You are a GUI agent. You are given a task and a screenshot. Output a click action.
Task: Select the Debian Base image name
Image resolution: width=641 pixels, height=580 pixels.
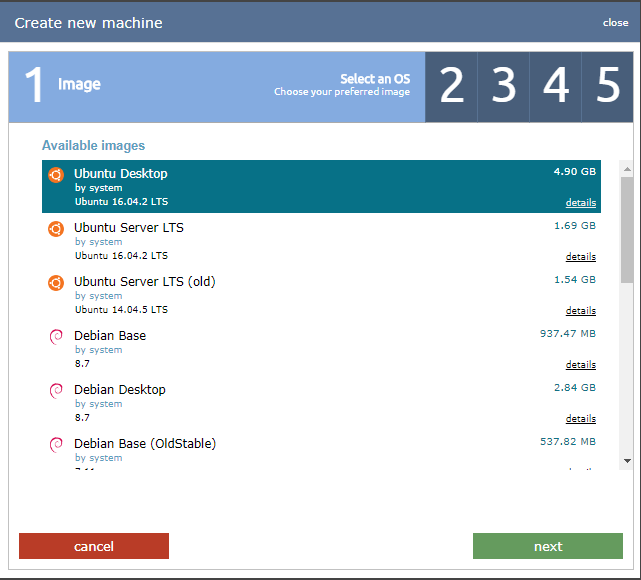pos(110,336)
